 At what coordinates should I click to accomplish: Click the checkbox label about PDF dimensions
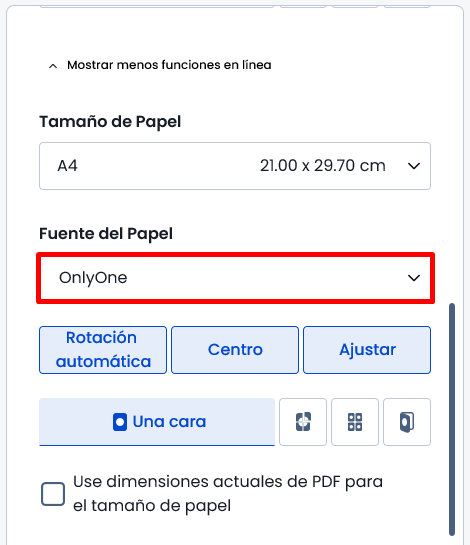click(228, 494)
